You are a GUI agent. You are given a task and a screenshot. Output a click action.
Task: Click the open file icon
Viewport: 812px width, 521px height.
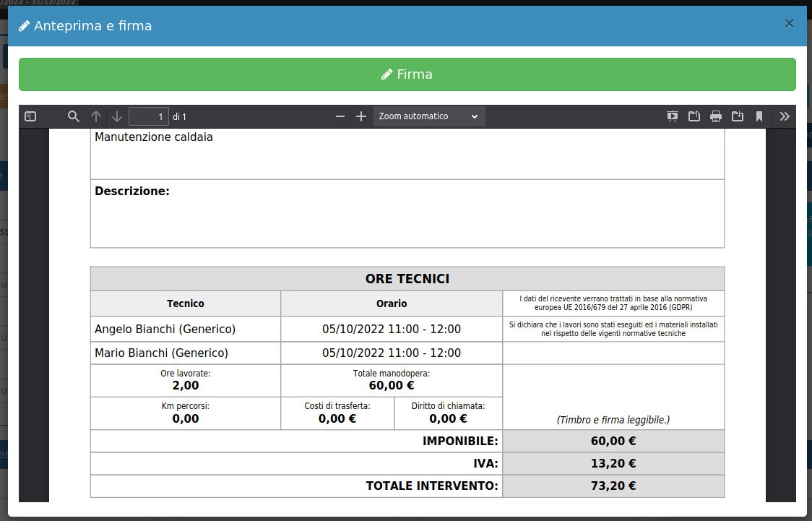(x=694, y=116)
